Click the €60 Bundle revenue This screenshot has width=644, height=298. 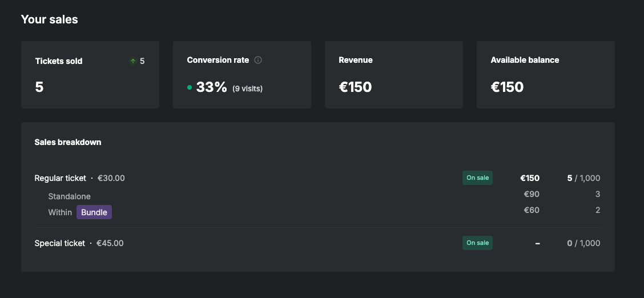point(532,210)
